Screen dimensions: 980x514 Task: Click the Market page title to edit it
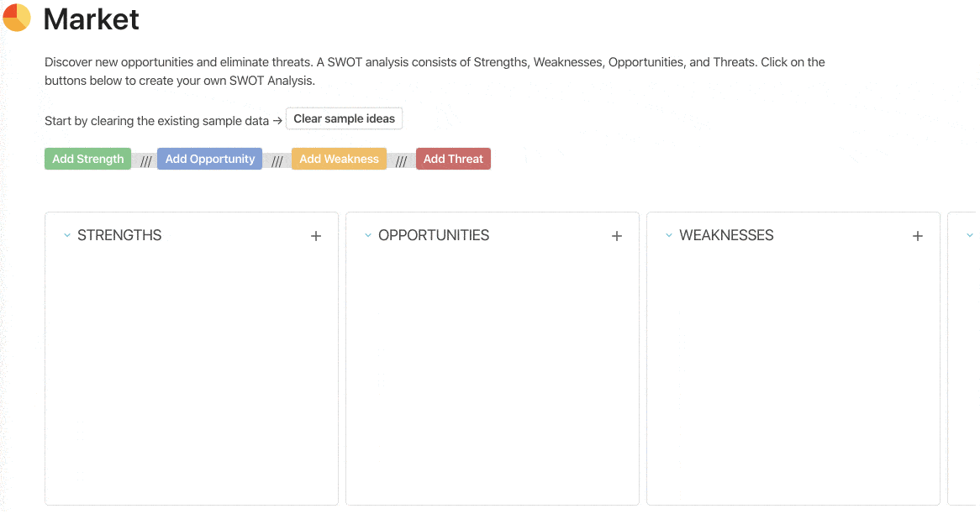tap(91, 19)
